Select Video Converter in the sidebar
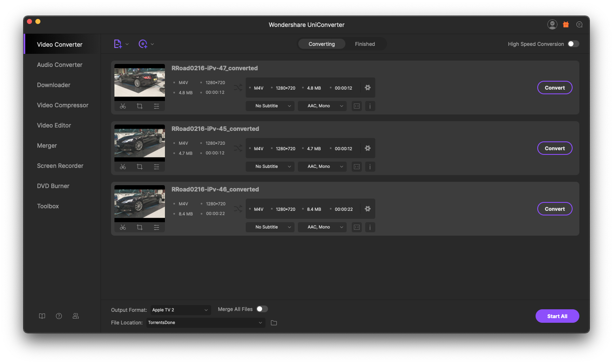 [x=62, y=44]
